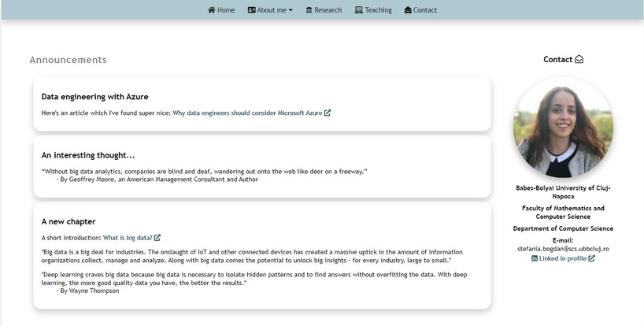Open Contact in the navigation bar
644x326 pixels.
point(420,10)
